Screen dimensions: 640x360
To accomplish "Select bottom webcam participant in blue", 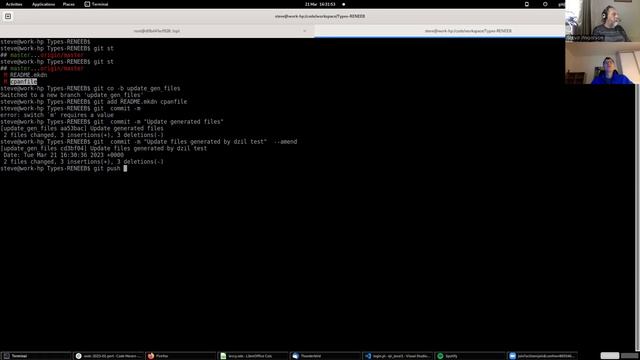I will (x=602, y=63).
